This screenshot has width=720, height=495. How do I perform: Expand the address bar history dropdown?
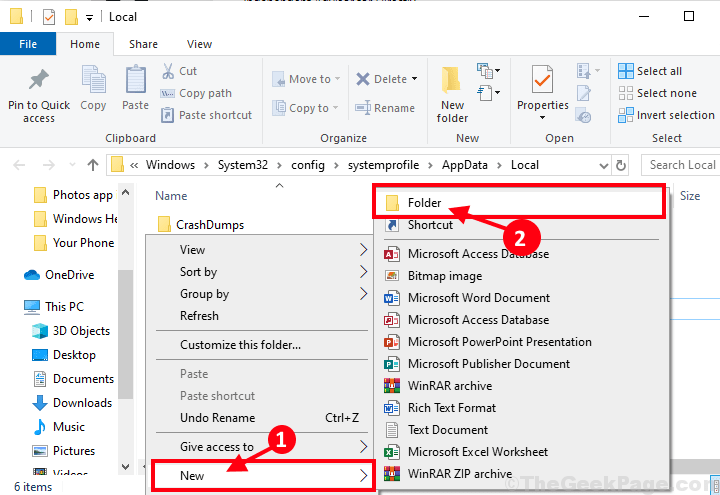click(604, 165)
